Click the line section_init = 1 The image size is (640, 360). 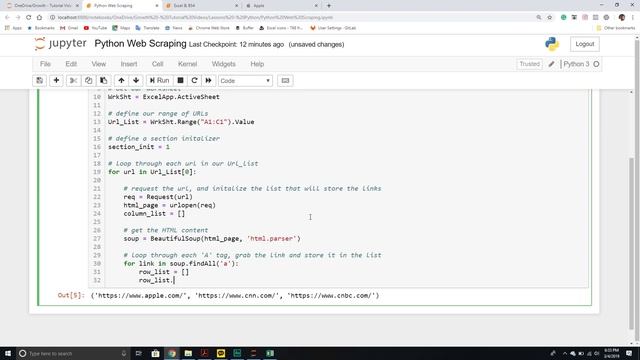click(x=139, y=147)
